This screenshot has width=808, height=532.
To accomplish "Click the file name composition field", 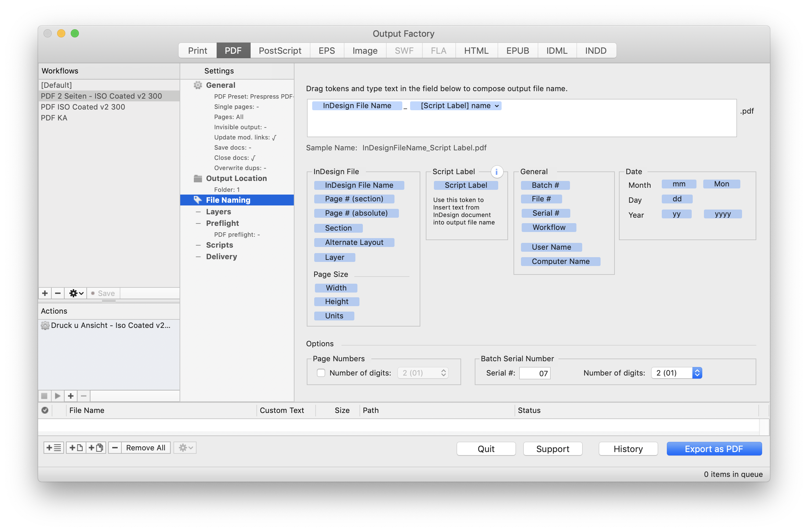I will tap(522, 118).
